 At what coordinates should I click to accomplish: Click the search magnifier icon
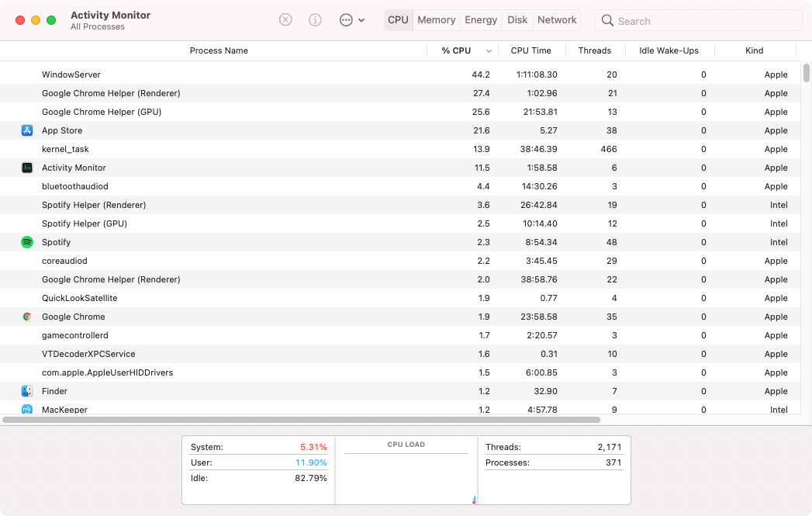click(x=607, y=21)
